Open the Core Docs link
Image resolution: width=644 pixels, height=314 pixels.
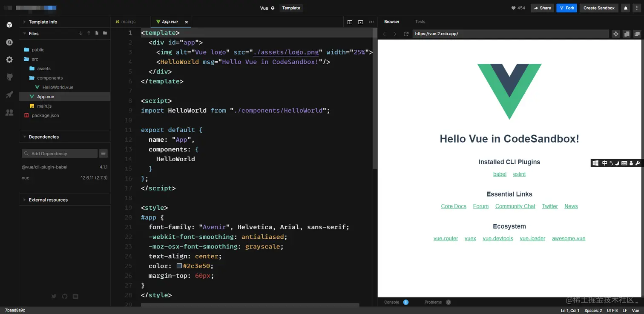pyautogui.click(x=454, y=206)
